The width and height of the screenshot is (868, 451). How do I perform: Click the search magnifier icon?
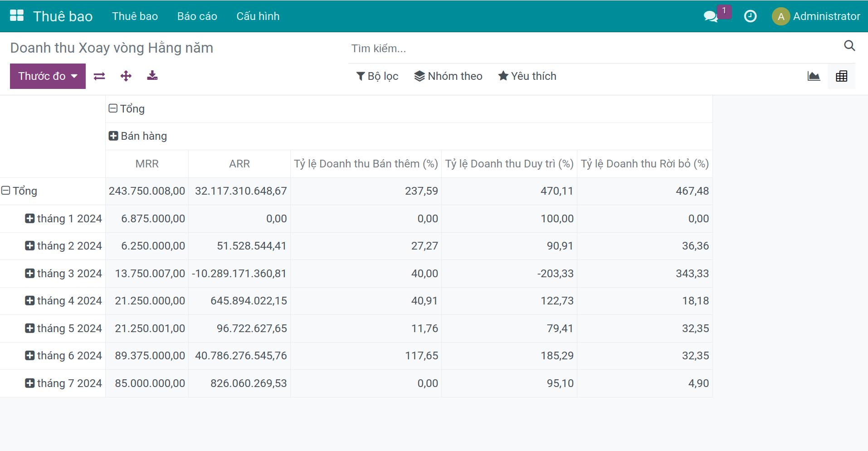pos(849,46)
